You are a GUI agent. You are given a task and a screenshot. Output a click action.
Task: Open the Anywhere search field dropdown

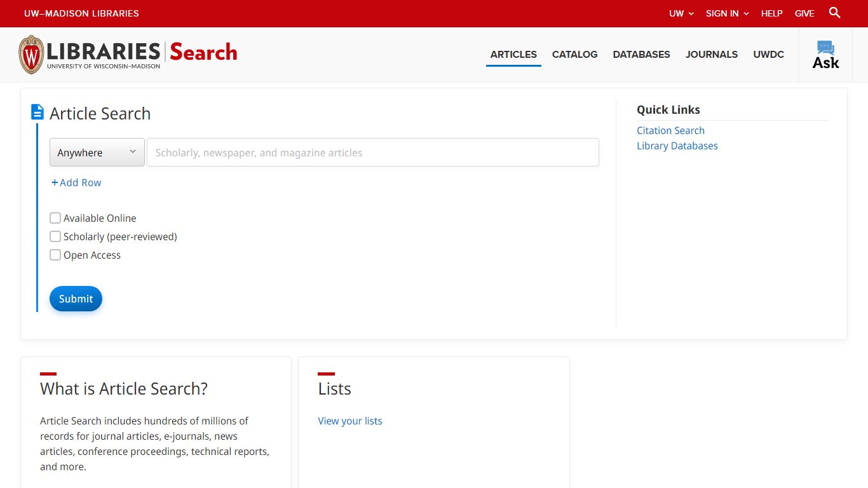pyautogui.click(x=97, y=152)
